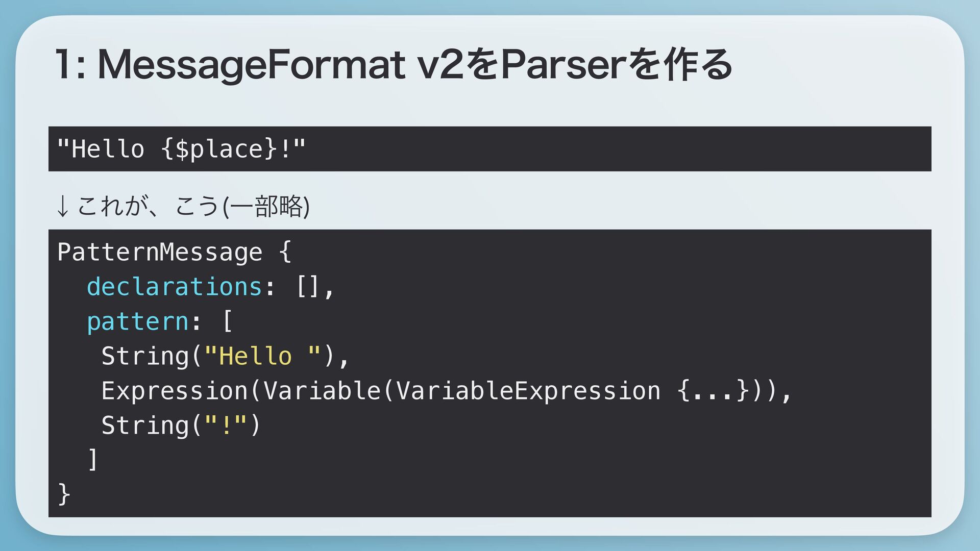Click the final closing curly brace
The image size is (980, 551).
64,494
